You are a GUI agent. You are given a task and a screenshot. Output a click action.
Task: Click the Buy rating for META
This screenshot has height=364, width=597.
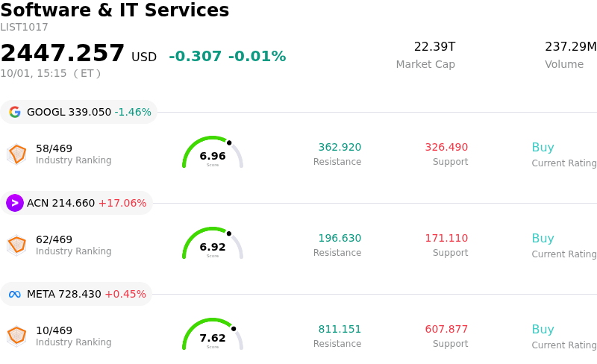[543, 330]
